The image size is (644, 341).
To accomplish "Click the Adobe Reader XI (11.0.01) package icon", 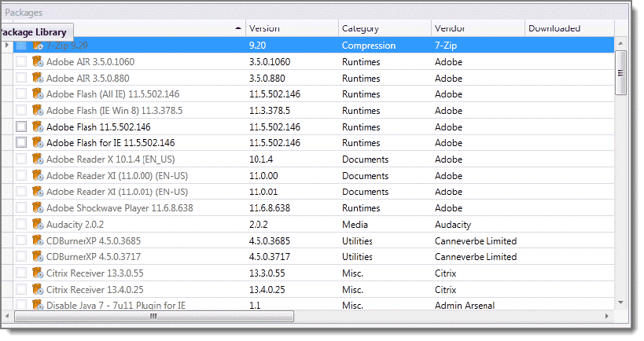I will point(38,192).
